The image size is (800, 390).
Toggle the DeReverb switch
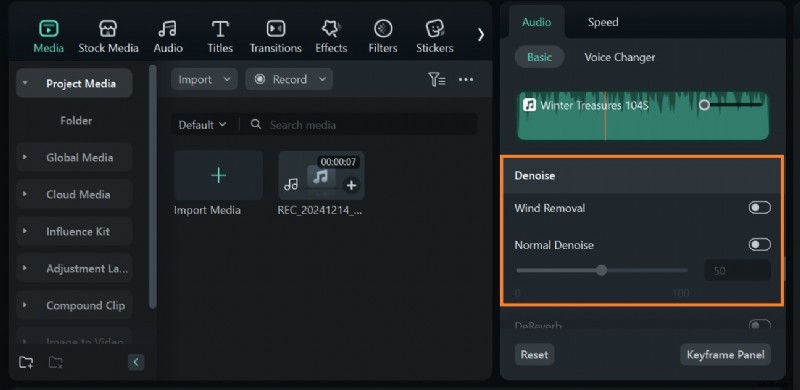pos(760,325)
